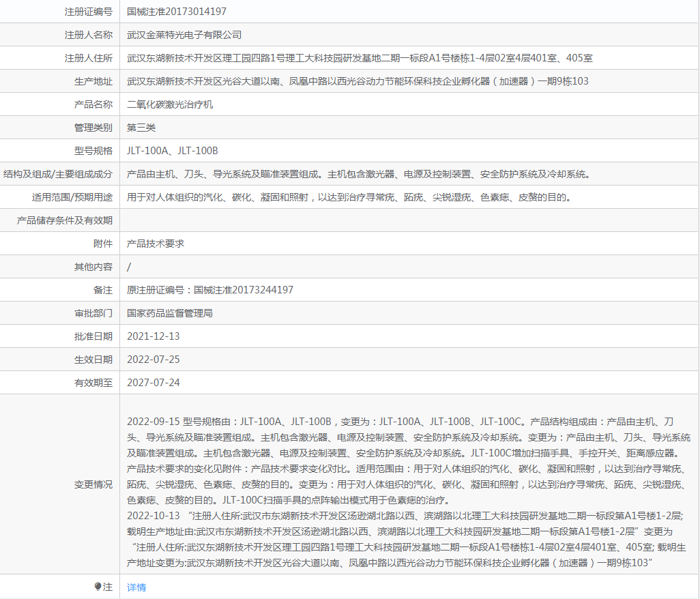Open the 详情 link
Image resolution: width=700 pixels, height=599 pixels.
[x=136, y=587]
